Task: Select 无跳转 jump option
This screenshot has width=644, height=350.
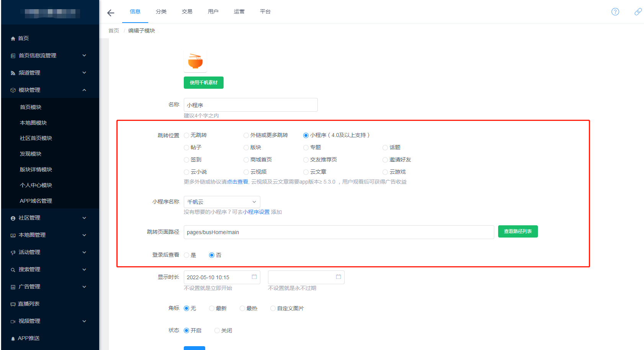Action: point(186,135)
